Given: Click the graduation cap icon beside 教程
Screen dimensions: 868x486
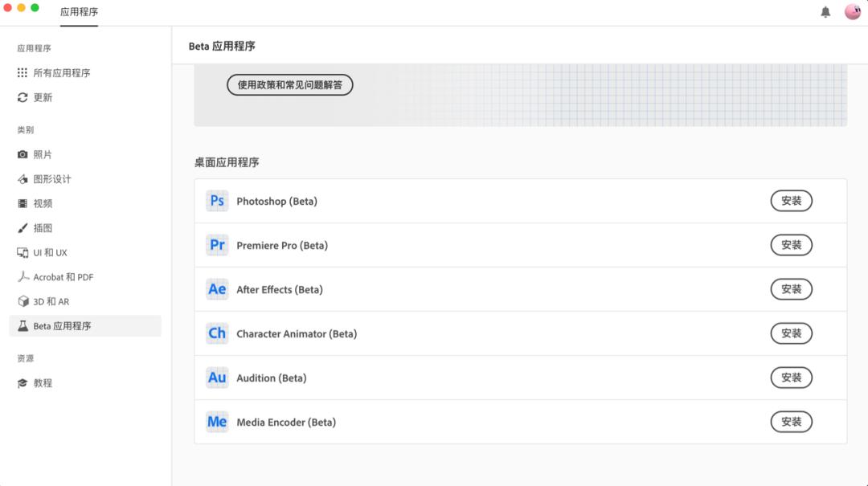Looking at the screenshot, I should pos(23,383).
